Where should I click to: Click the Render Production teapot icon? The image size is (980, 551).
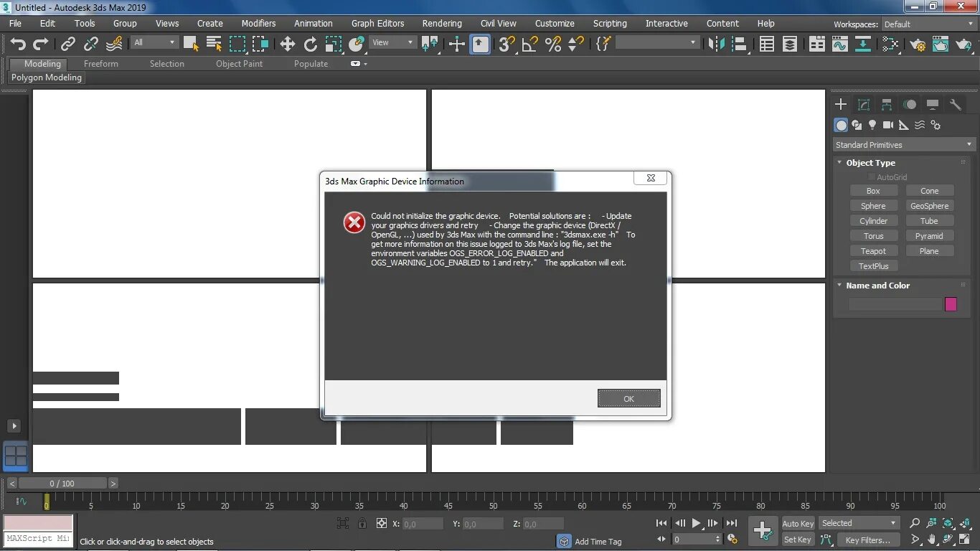964,44
